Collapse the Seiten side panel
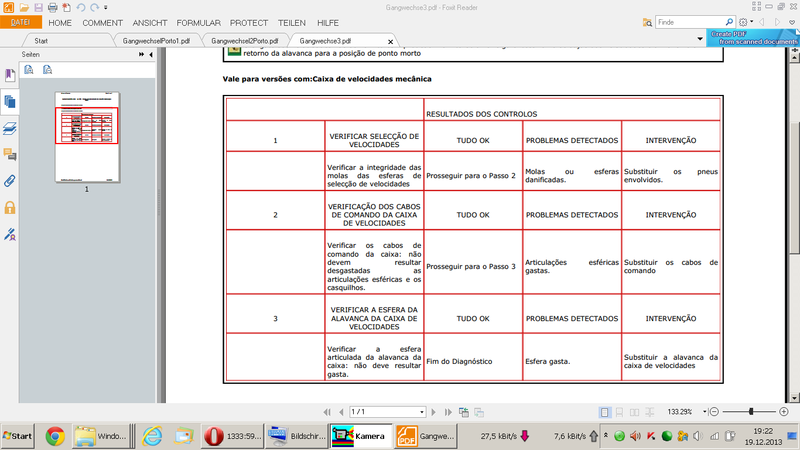Screen dimensions: 800x450 point(150,54)
